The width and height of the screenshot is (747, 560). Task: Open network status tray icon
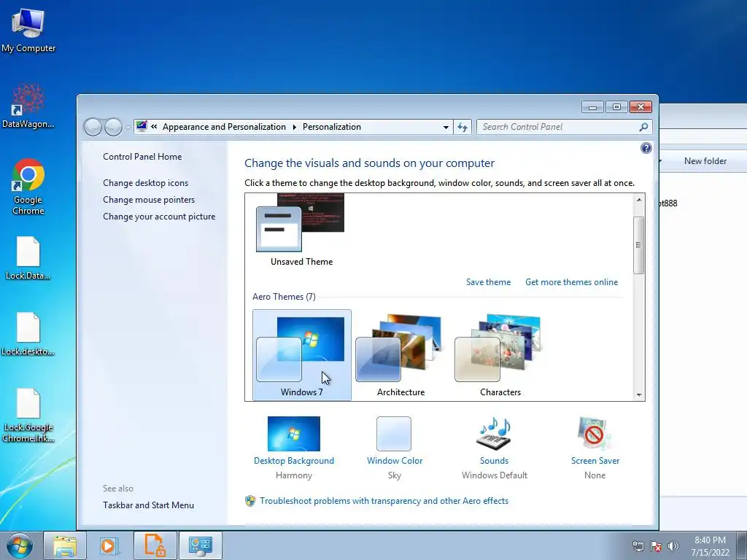click(638, 546)
